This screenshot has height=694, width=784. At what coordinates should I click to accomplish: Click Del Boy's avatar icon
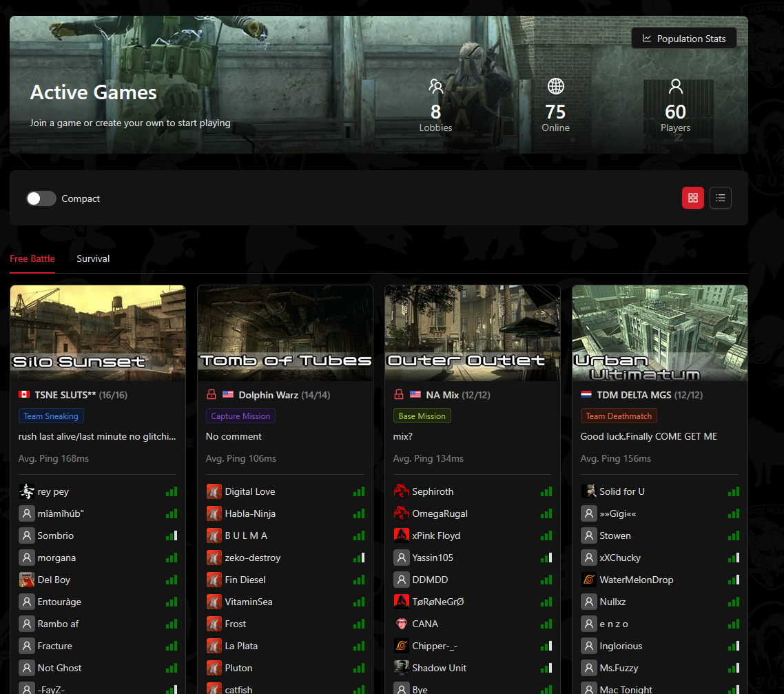tap(26, 580)
